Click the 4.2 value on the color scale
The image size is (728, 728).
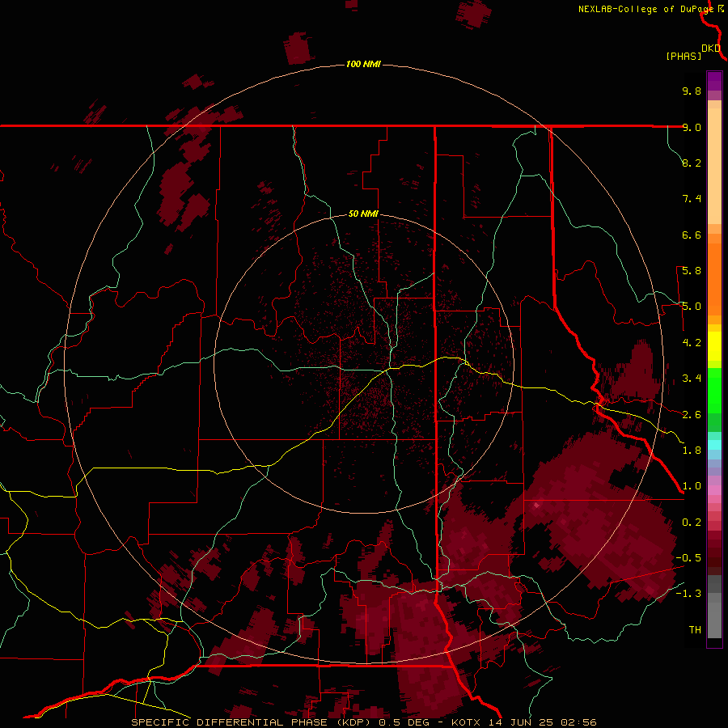692,343
